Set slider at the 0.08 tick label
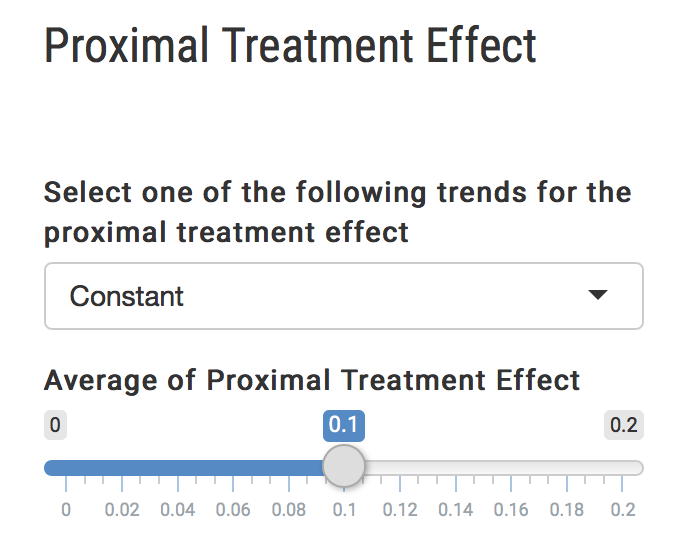Screen dimensions: 699x550 pyautogui.click(x=289, y=510)
